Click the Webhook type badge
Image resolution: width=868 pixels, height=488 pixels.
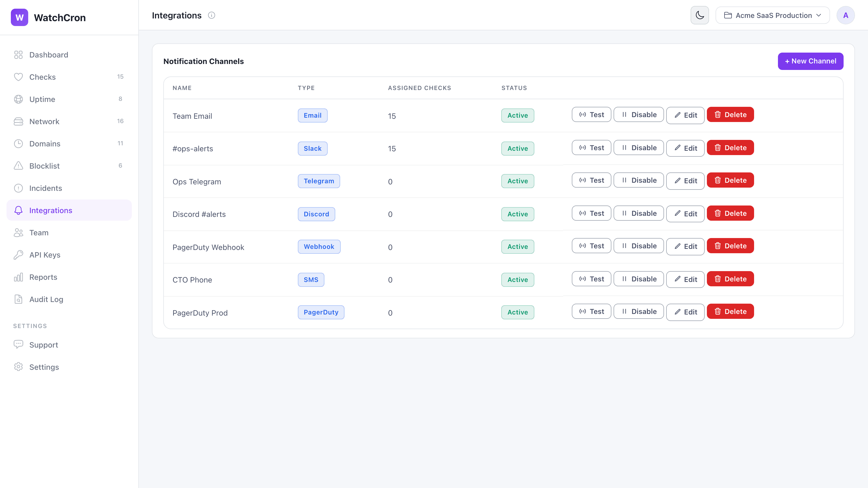pos(319,246)
